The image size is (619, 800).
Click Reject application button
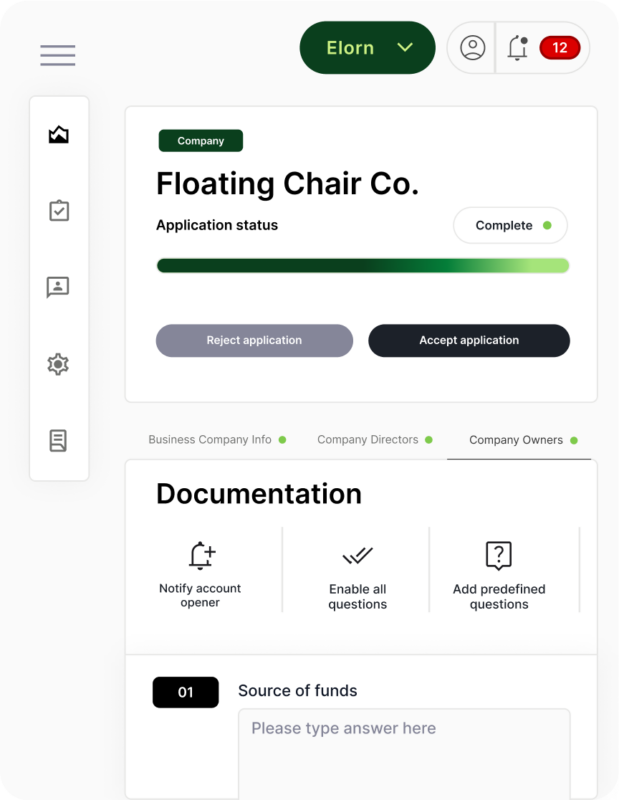[x=254, y=341]
